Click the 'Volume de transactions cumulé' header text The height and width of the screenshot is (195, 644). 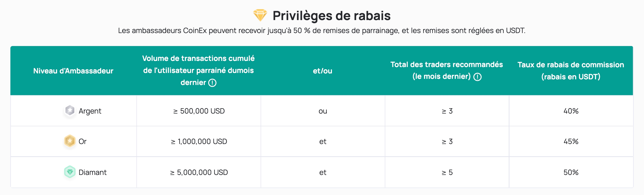pyautogui.click(x=199, y=58)
